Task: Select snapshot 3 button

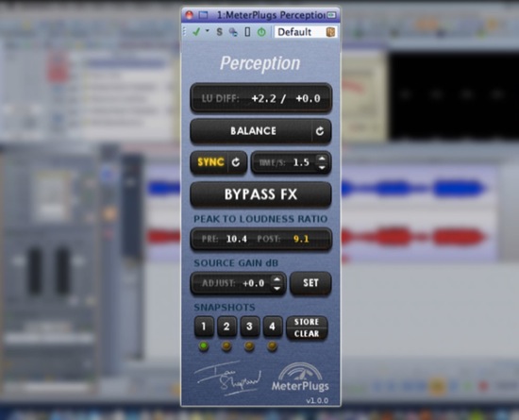Action: [249, 327]
